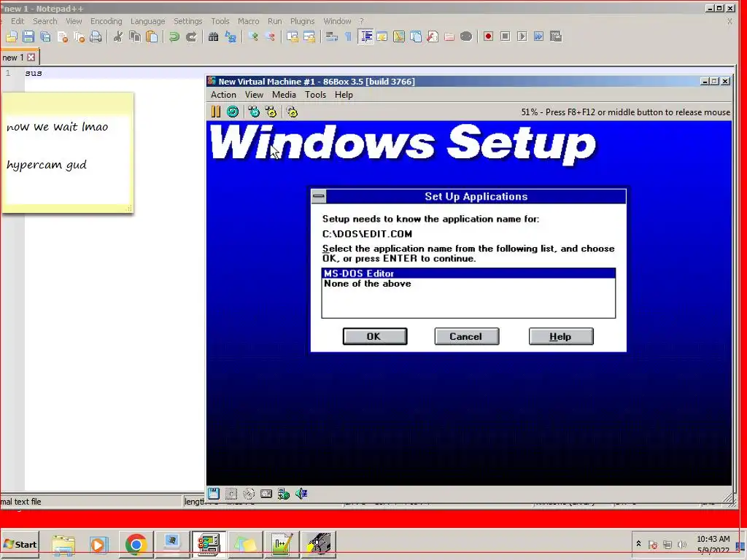Click Notepad++ Redo arrow icon
The image size is (747, 560).
point(191,36)
